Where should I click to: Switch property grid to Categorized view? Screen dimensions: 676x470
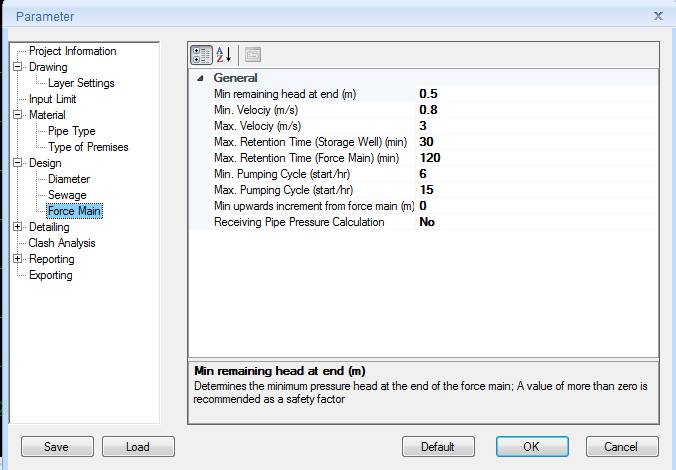pos(201,55)
